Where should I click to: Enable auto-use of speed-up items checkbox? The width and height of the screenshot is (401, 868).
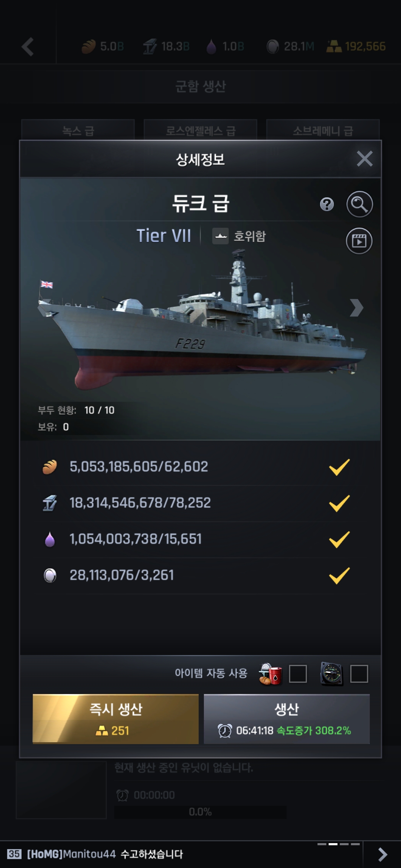click(359, 674)
